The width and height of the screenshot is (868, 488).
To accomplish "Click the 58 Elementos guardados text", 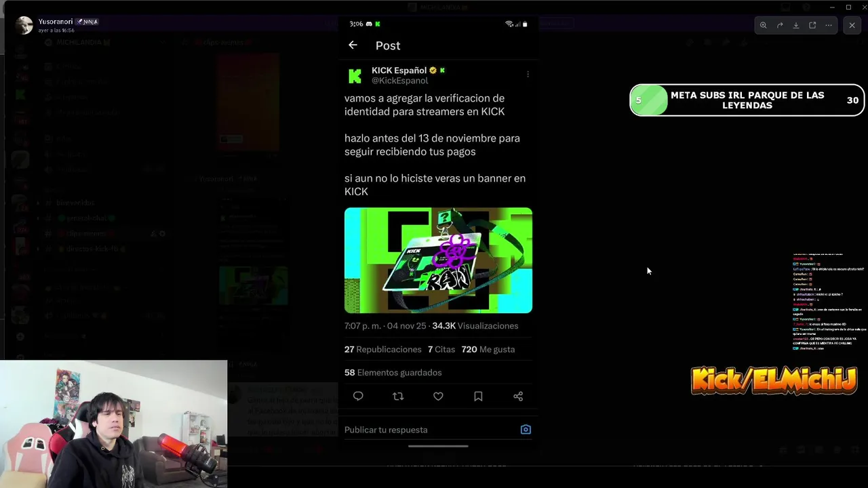I will 393,373.
